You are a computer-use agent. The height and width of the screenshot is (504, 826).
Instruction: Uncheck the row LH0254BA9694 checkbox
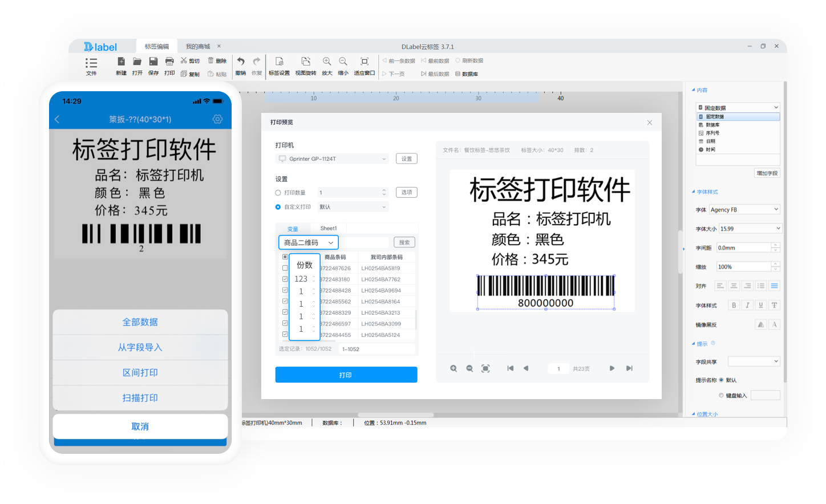285,290
